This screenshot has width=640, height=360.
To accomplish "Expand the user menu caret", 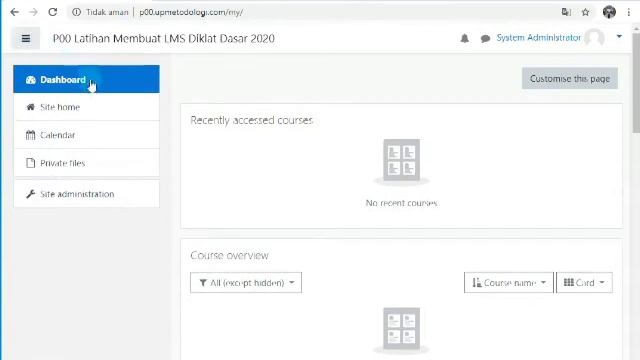I will tap(619, 37).
